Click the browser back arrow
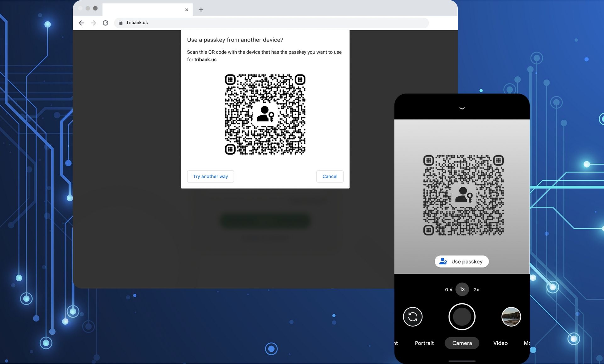604x364 pixels. tap(81, 23)
